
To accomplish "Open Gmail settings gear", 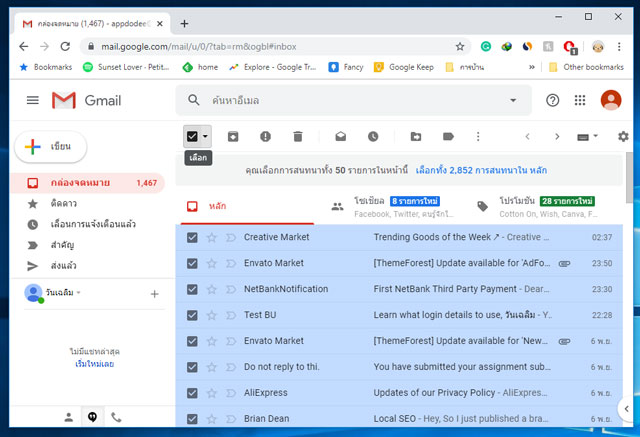I will pos(623,137).
